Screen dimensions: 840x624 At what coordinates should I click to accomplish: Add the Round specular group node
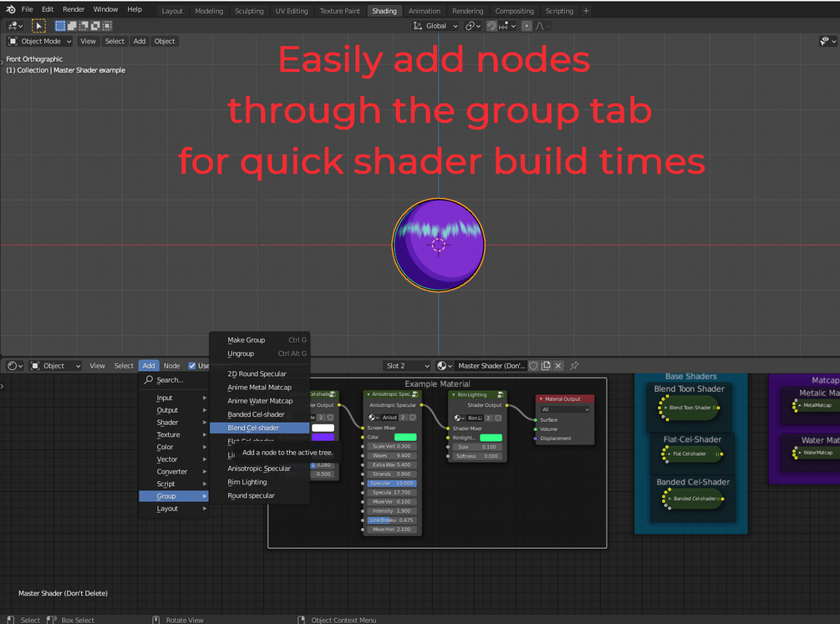(260, 496)
